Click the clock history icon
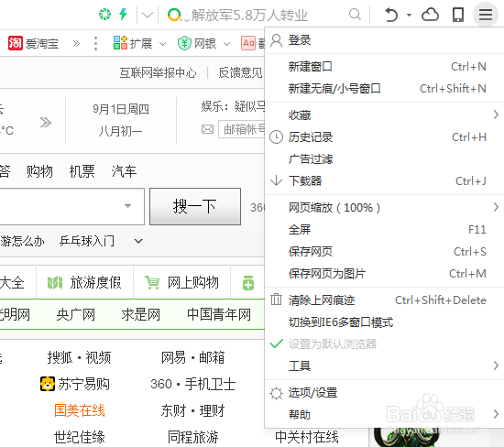This screenshot has height=447, width=504. tap(276, 137)
